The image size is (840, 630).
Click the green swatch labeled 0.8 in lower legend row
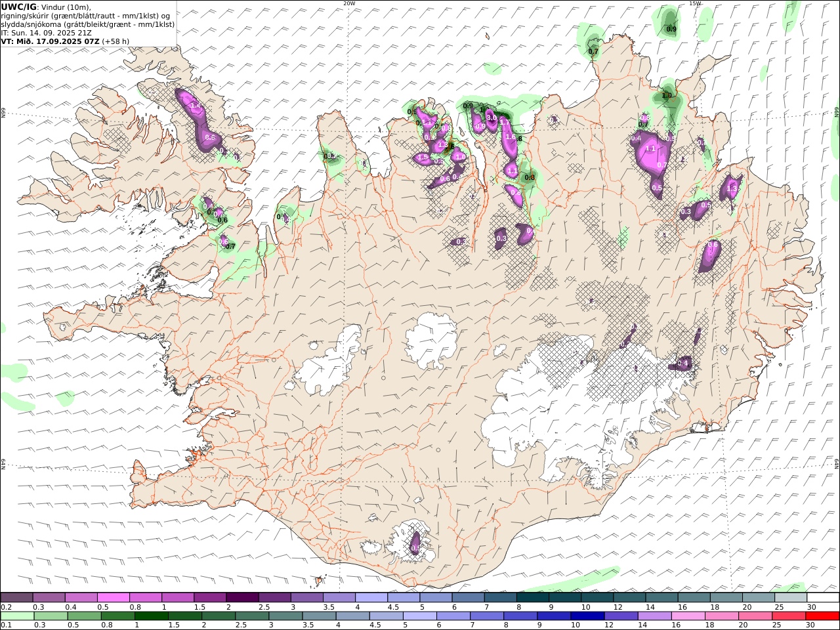(x=118, y=616)
